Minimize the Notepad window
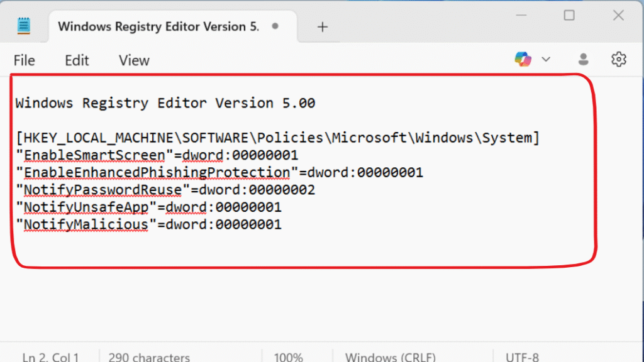Viewport: 644px width, 362px height. [521, 16]
